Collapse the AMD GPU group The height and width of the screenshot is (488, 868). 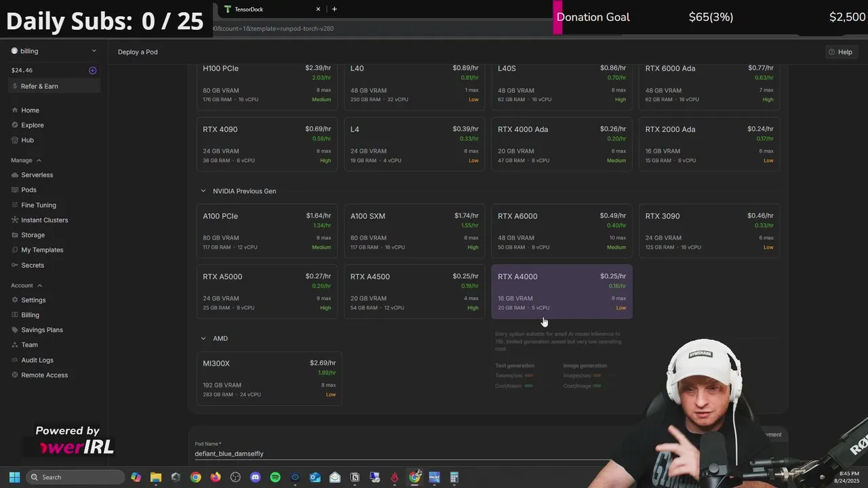[203, 338]
